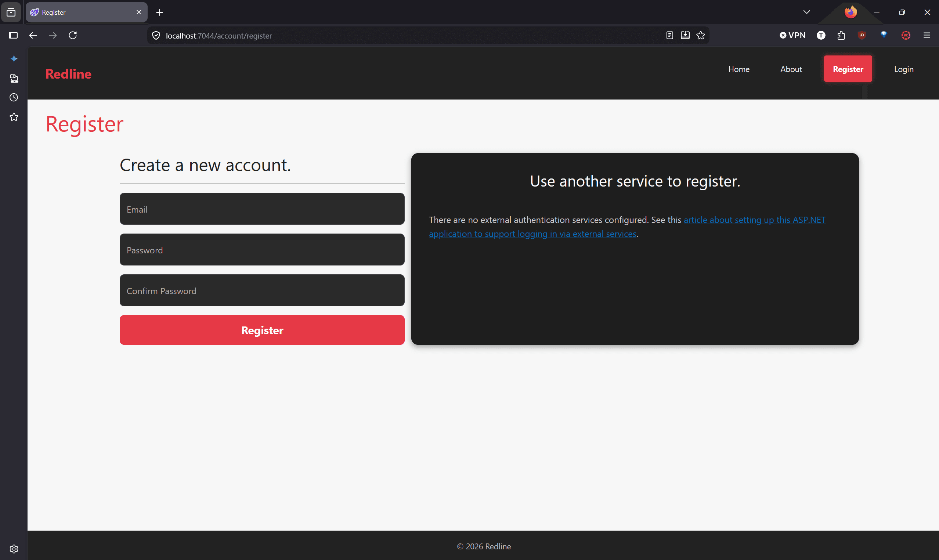The image size is (939, 560).
Task: Open the Firefox application hamburger menu
Action: click(927, 35)
